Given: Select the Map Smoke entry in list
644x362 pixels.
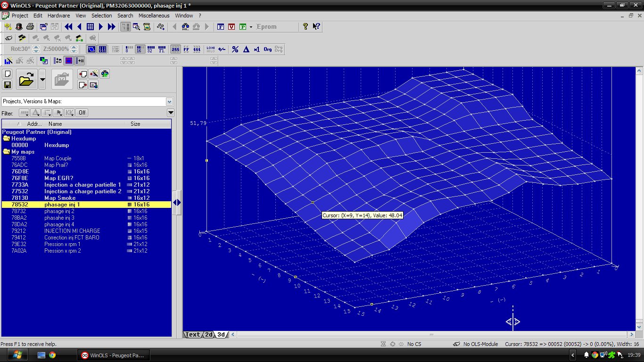Looking at the screenshot, I should (x=60, y=198).
